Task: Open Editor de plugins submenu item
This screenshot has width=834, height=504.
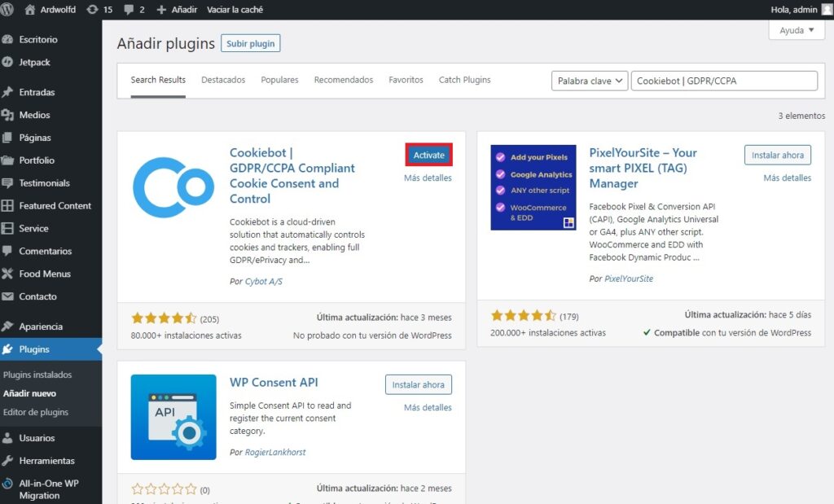Action: click(x=36, y=412)
